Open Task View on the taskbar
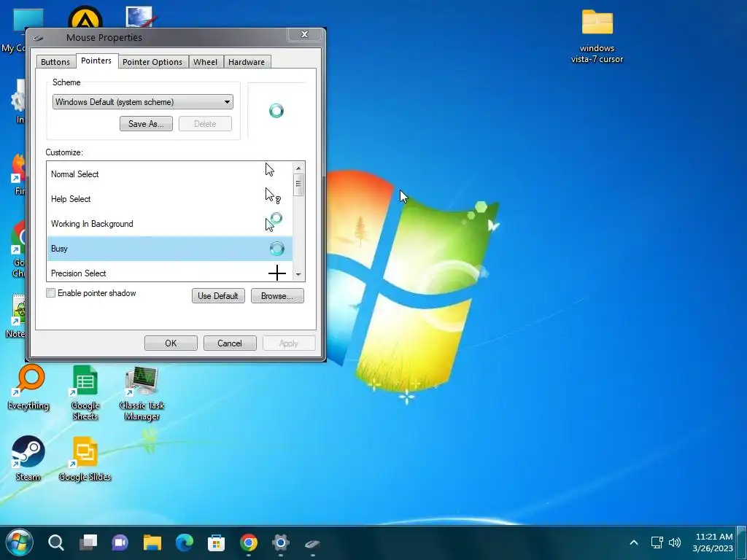Viewport: 747px width, 560px height. 88,542
